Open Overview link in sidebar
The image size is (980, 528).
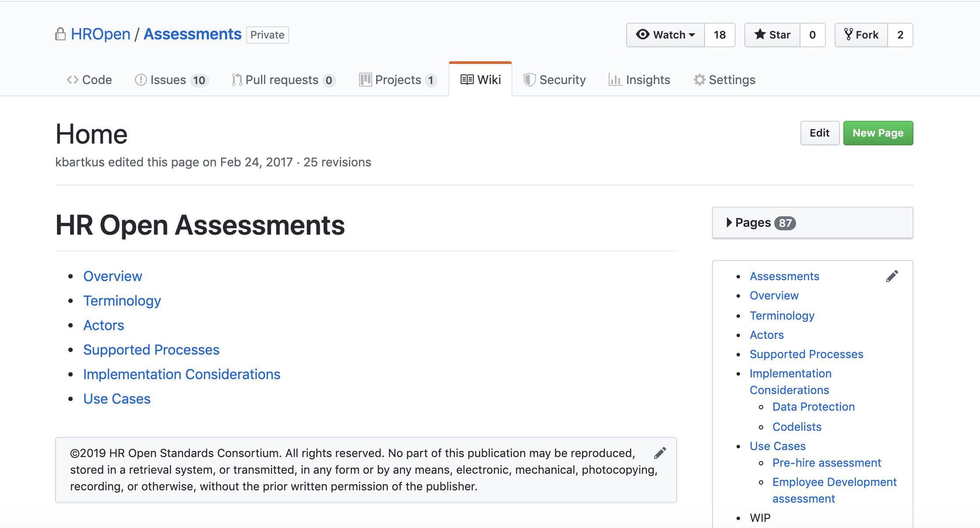pyautogui.click(x=774, y=296)
